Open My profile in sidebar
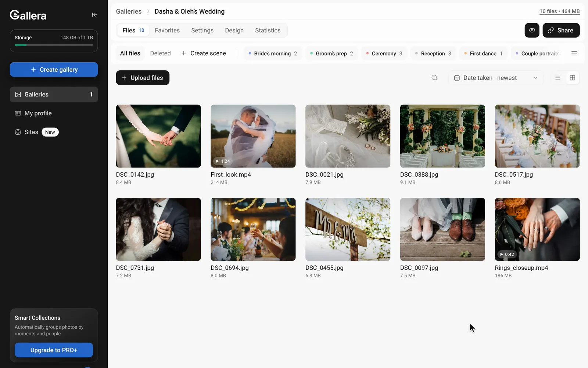This screenshot has height=368, width=588. (x=54, y=113)
